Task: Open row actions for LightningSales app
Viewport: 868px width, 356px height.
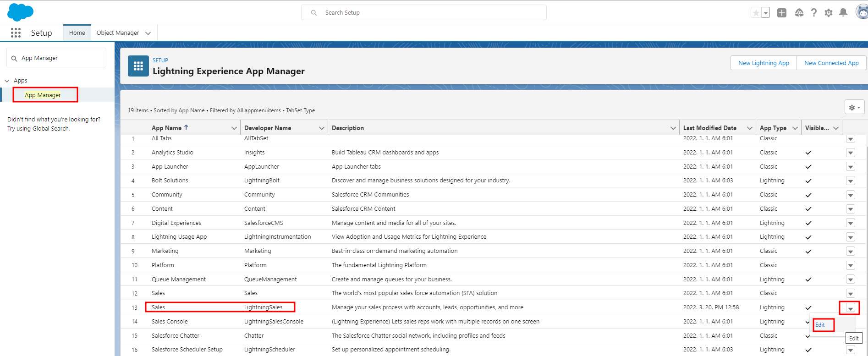Action: click(851, 308)
